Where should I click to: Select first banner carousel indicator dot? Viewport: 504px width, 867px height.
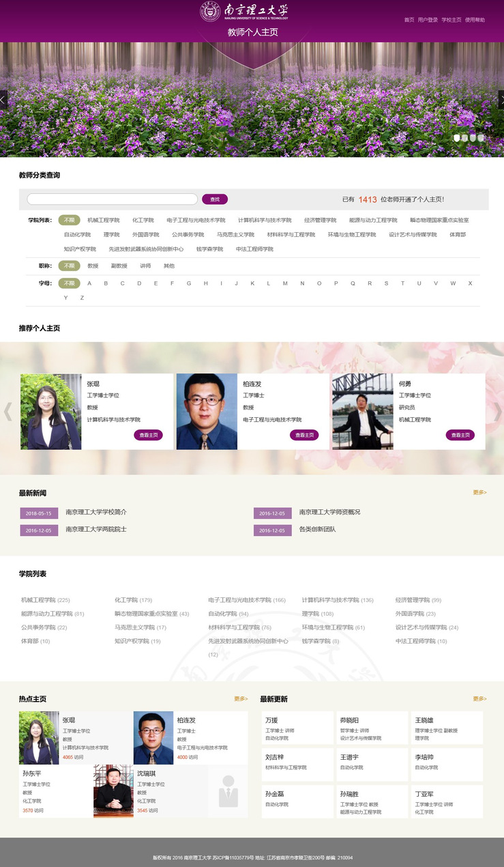pyautogui.click(x=457, y=138)
